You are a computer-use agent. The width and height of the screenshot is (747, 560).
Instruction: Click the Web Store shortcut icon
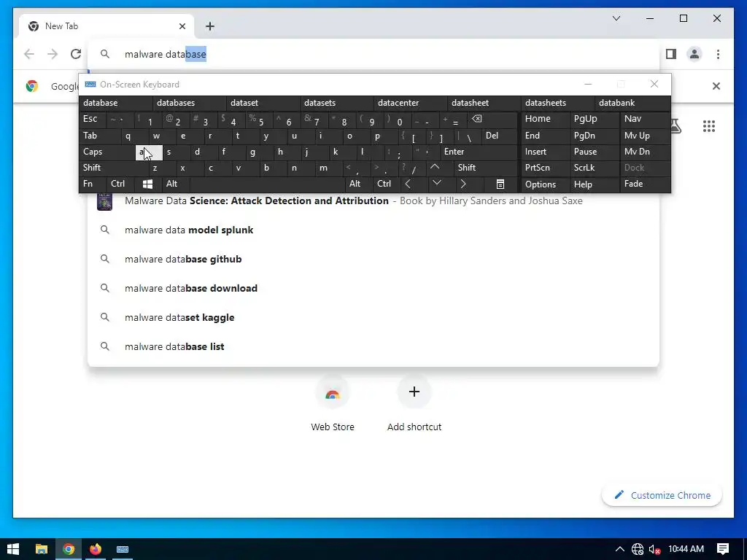tap(333, 393)
